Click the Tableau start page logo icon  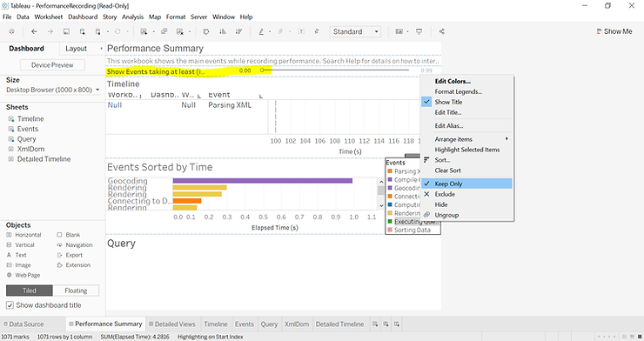pyautogui.click(x=11, y=31)
